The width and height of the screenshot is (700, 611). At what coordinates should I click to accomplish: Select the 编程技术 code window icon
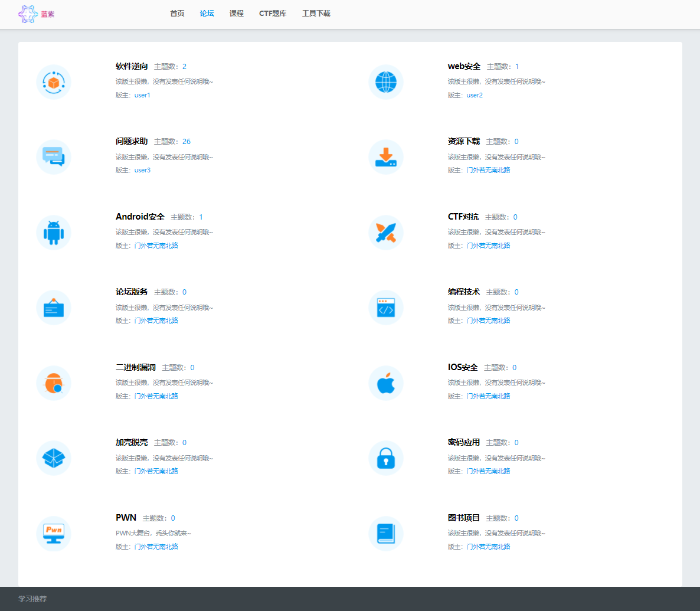coord(385,308)
